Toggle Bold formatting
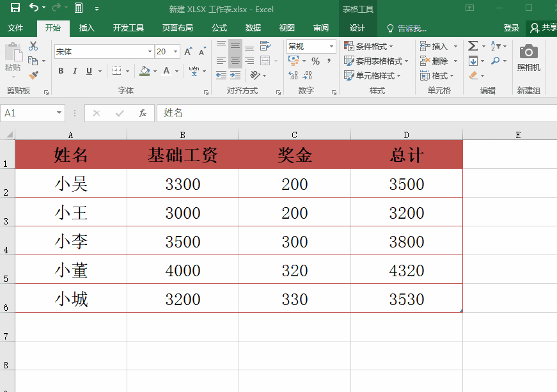Image resolution: width=557 pixels, height=392 pixels. click(x=61, y=71)
